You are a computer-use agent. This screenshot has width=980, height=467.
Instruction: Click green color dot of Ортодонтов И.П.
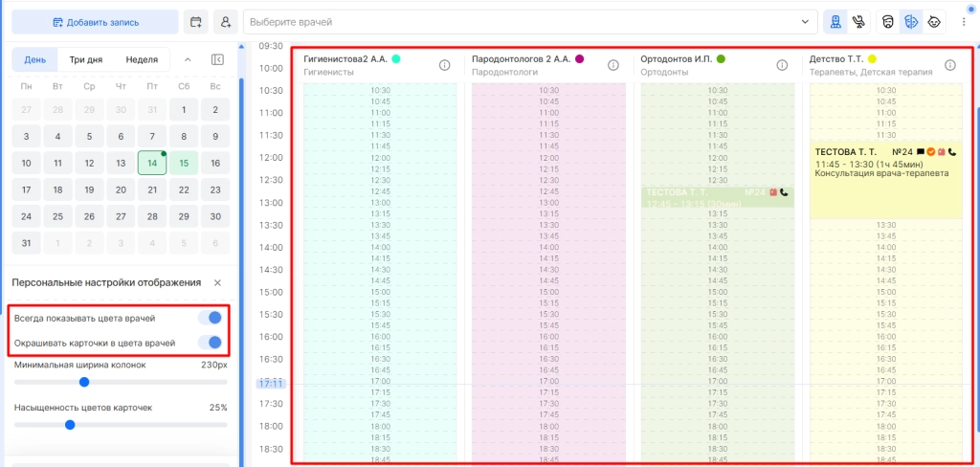tap(721, 58)
